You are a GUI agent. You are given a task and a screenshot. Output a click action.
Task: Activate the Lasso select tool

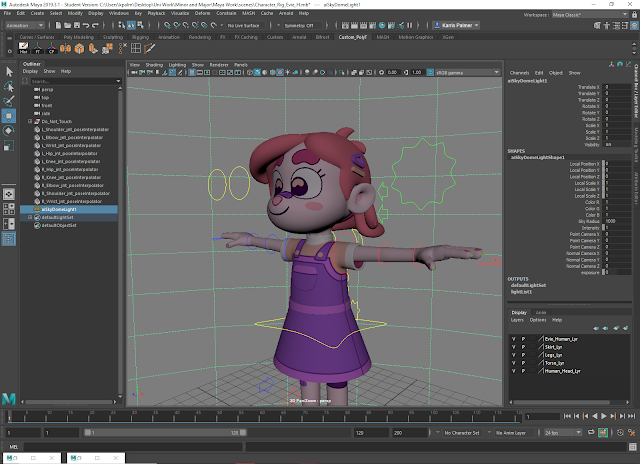pos(9,86)
